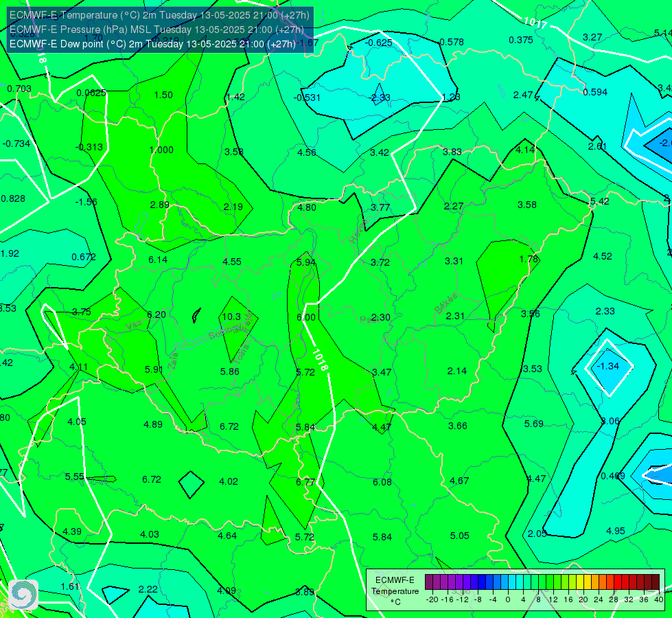Click the 2.89 map value
Screen dimensions: 672x618
pos(160,205)
